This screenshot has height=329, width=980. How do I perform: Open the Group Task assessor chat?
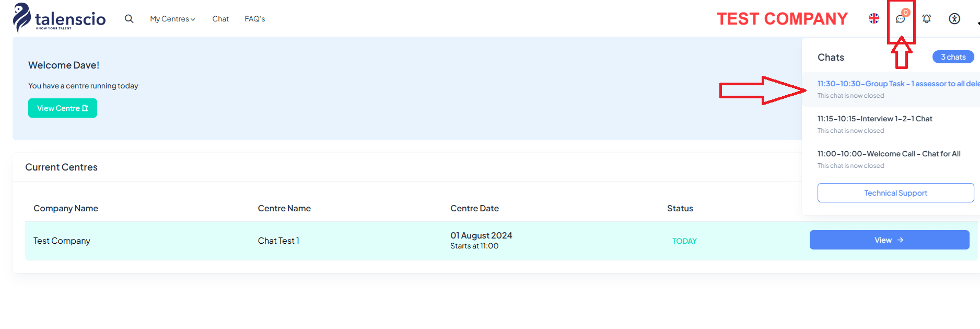(x=891, y=89)
